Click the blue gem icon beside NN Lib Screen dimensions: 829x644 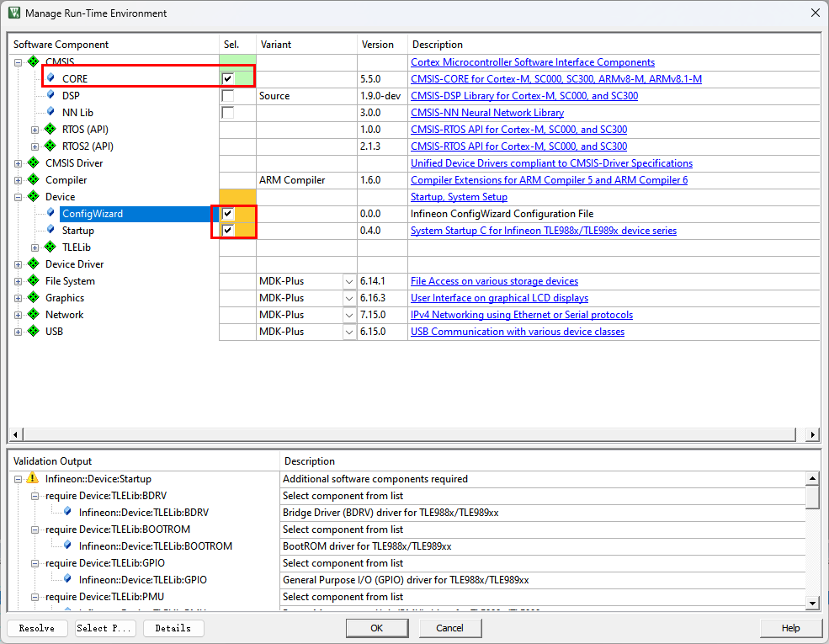point(50,112)
